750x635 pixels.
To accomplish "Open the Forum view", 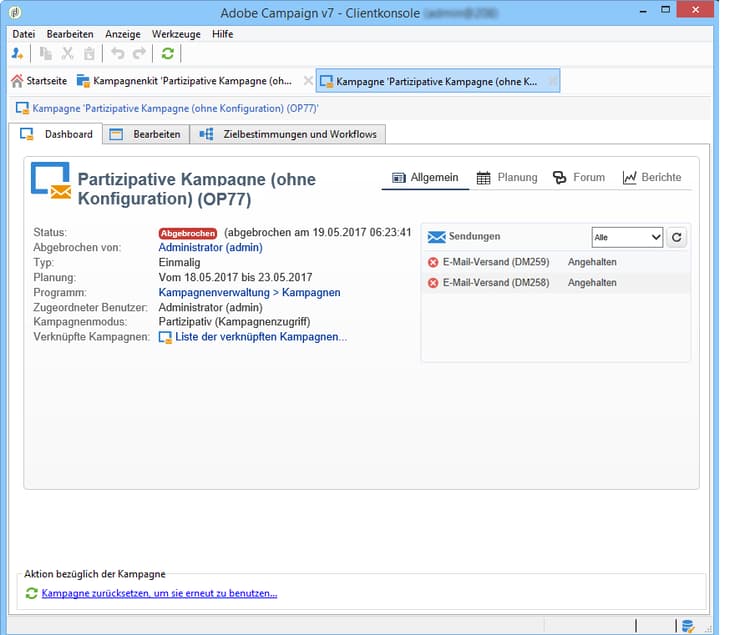I will pos(579,177).
